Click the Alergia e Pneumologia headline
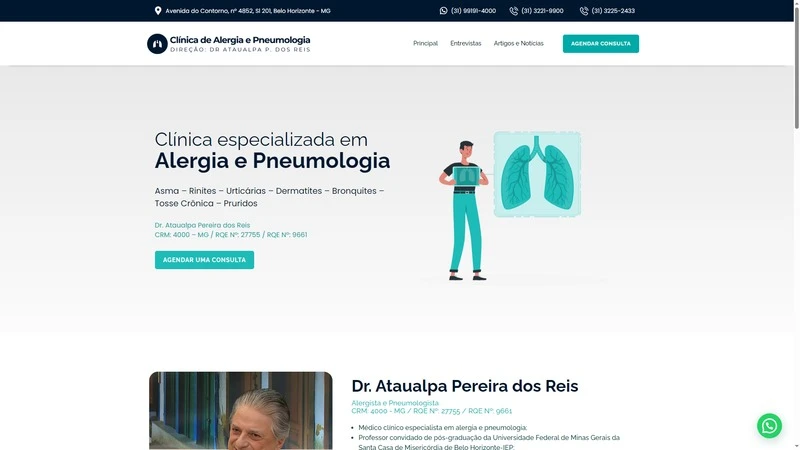 (272, 161)
